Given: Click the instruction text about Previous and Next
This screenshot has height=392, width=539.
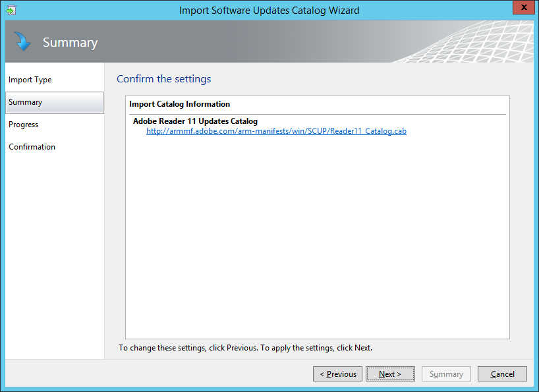Looking at the screenshot, I should [245, 348].
